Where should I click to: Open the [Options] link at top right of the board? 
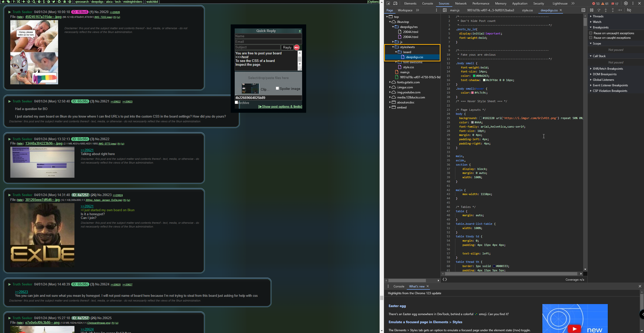coord(373,2)
